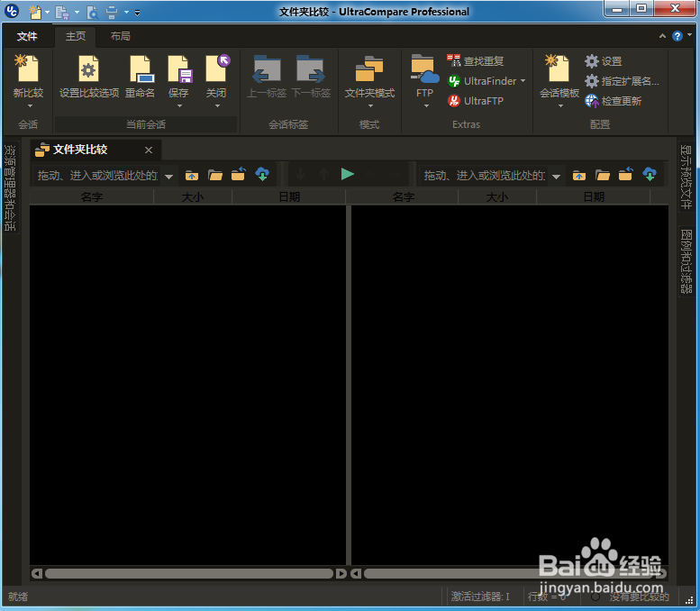The height and width of the screenshot is (611, 700).
Task: Close the 文件夹比较 tab
Action: tap(149, 150)
